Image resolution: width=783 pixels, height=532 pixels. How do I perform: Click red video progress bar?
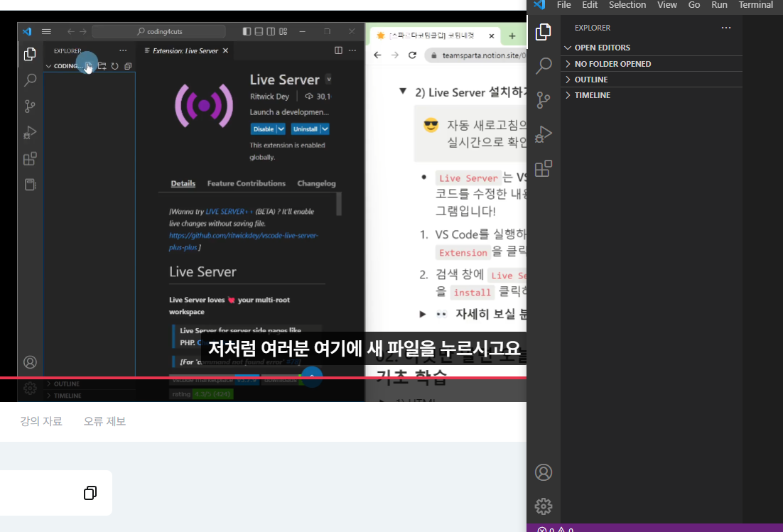pyautogui.click(x=263, y=378)
